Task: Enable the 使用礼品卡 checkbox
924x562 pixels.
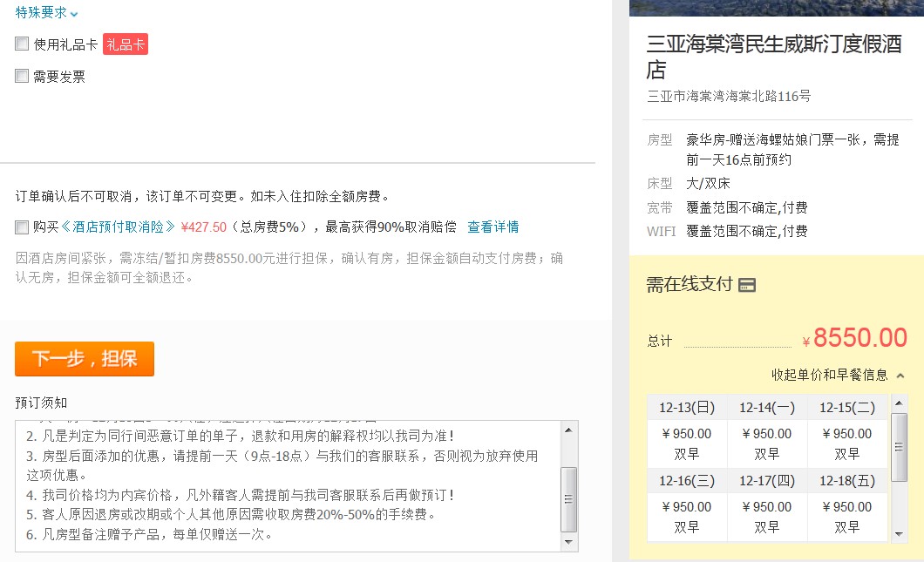Action: tap(22, 44)
